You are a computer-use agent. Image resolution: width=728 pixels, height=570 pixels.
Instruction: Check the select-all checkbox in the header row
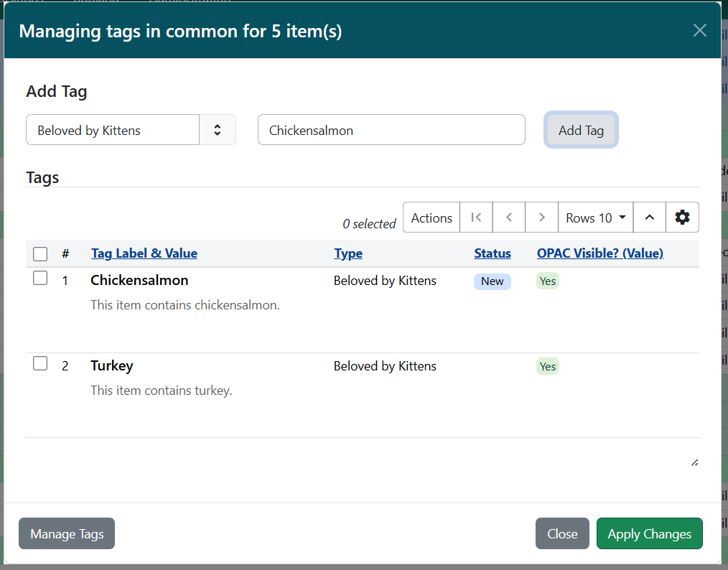pos(40,253)
